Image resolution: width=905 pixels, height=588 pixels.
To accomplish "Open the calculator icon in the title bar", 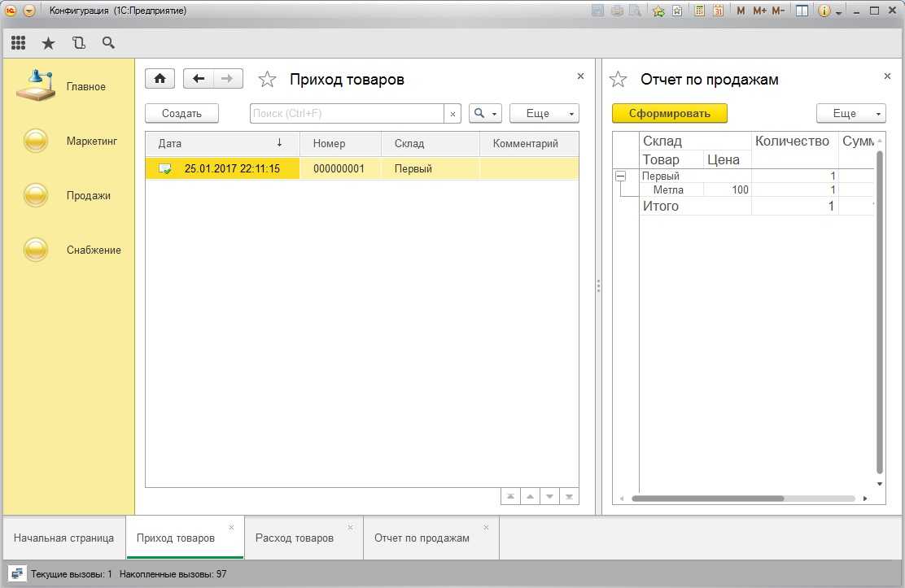I will [x=699, y=11].
